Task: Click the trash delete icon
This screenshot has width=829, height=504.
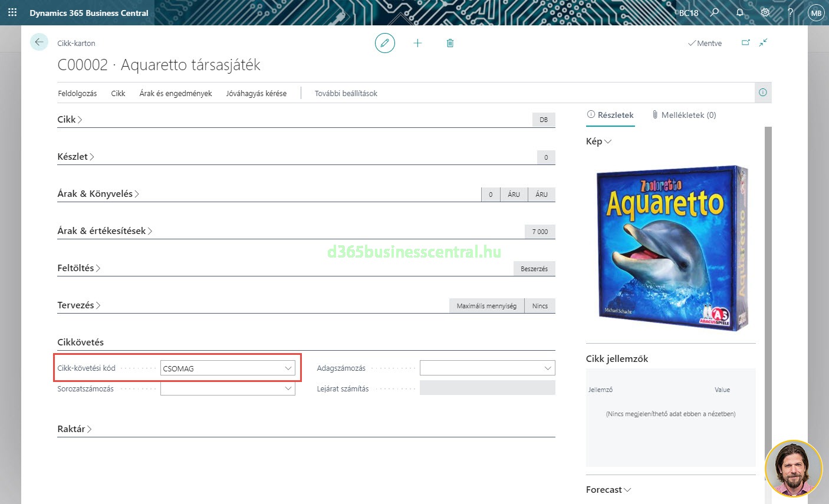Action: click(450, 43)
